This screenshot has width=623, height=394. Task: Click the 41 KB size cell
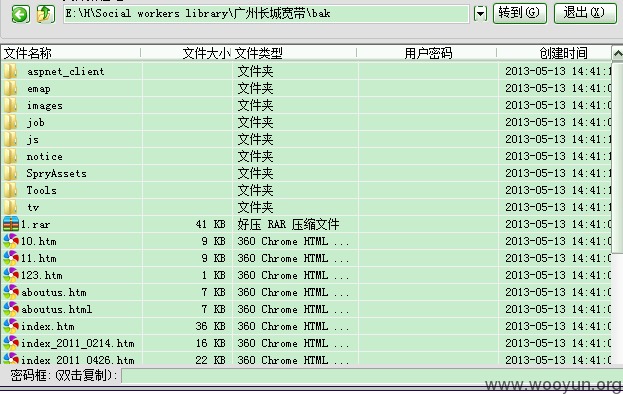211,224
